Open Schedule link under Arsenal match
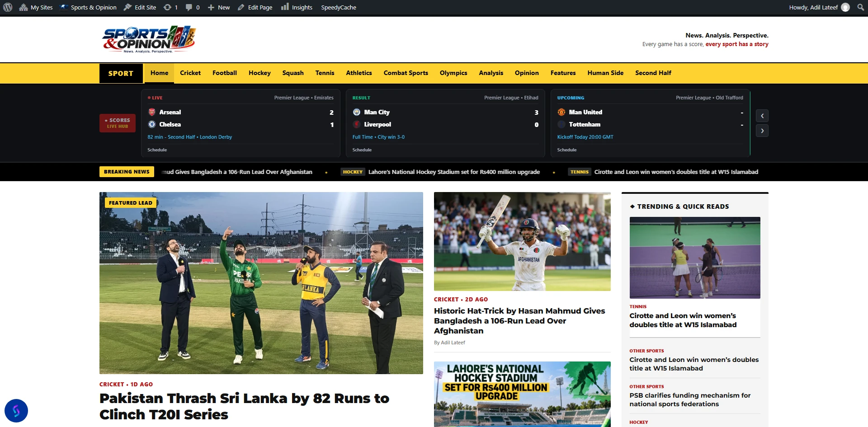The width and height of the screenshot is (868, 427). click(x=157, y=150)
